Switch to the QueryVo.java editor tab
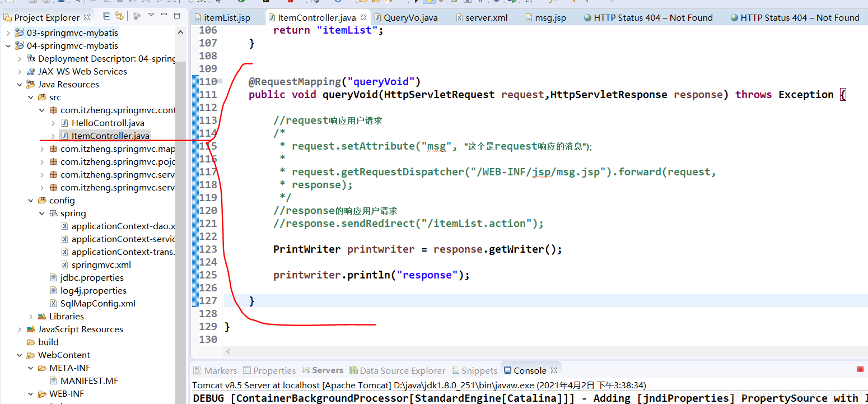 tap(410, 18)
